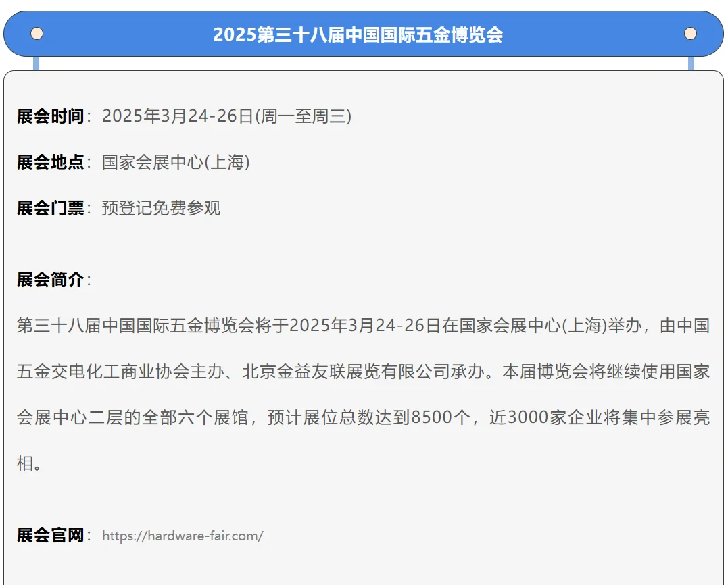Click the left decorative pin circle

tap(37, 32)
